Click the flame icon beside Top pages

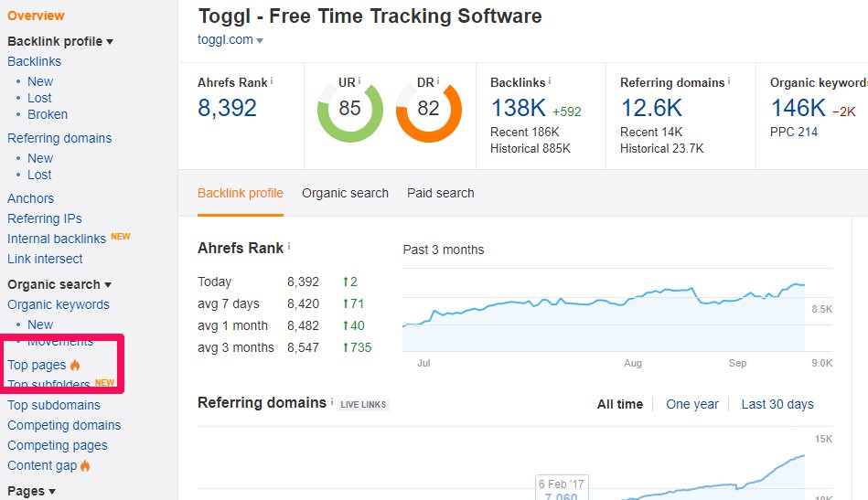click(75, 365)
